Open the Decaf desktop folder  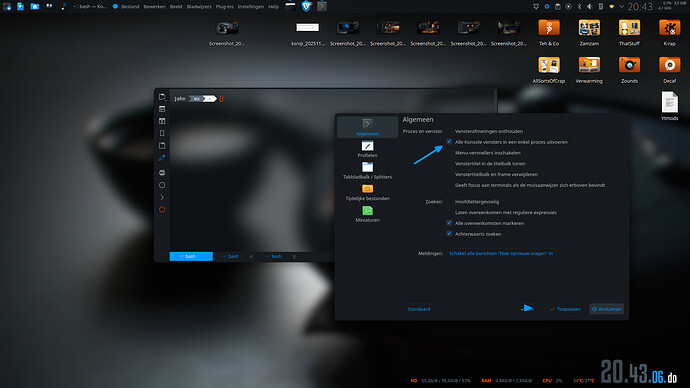[x=669, y=70]
